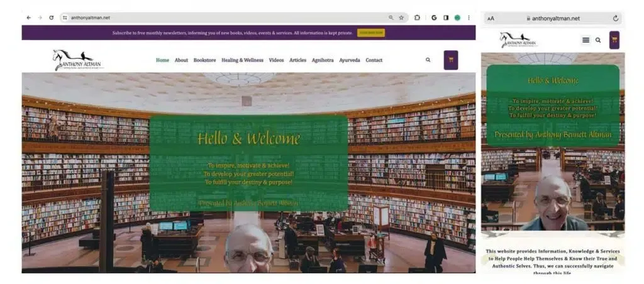The height and width of the screenshot is (284, 644).
Task: Click the Google G extension icon
Action: pyautogui.click(x=434, y=18)
